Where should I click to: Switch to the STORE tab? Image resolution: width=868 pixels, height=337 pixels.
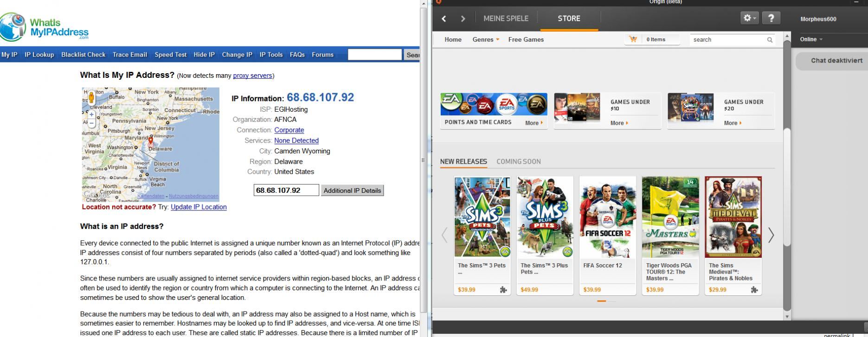click(x=569, y=19)
